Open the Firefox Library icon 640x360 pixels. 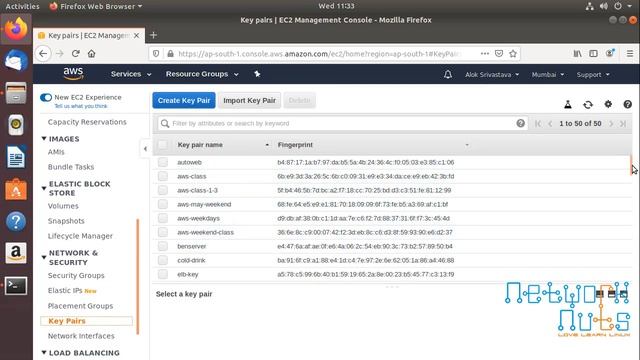578,53
